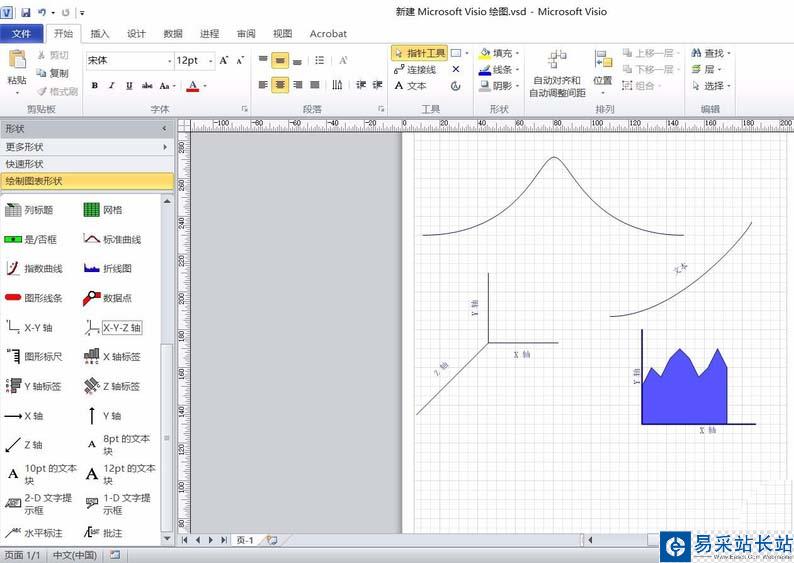Expand 更多形状 more shapes menu
This screenshot has width=794, height=563.
click(87, 147)
